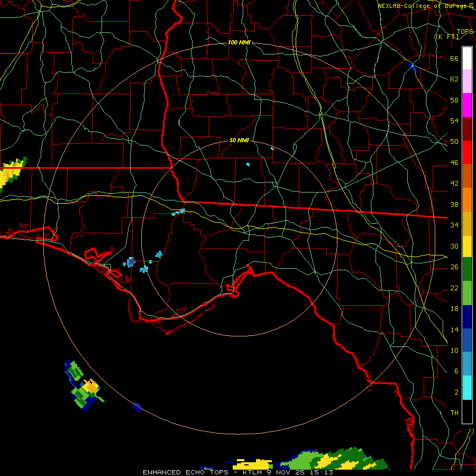Click the magenta 58 kft swatch in the color scale
The height and width of the screenshot is (476, 476).
[x=467, y=105]
